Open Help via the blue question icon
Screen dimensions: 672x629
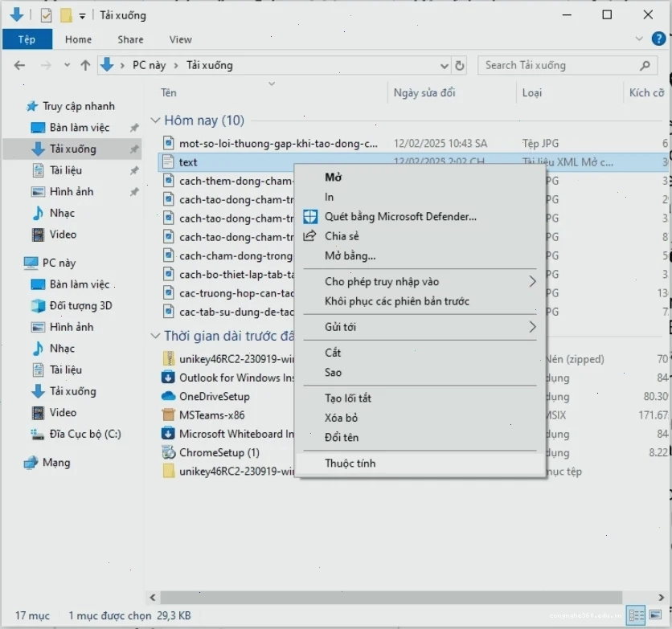pyautogui.click(x=658, y=39)
